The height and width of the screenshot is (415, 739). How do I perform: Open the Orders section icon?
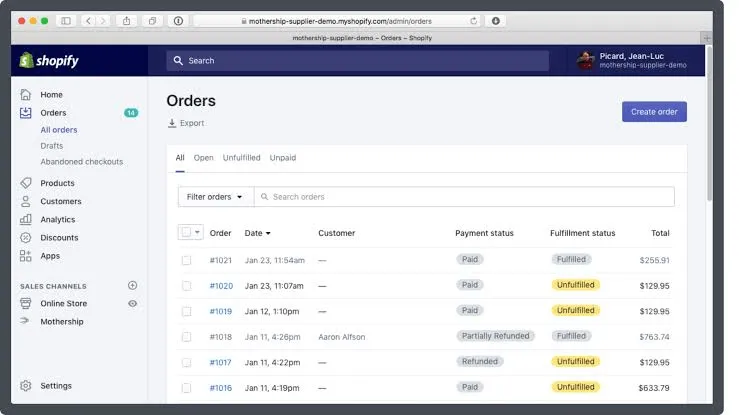[25, 113]
